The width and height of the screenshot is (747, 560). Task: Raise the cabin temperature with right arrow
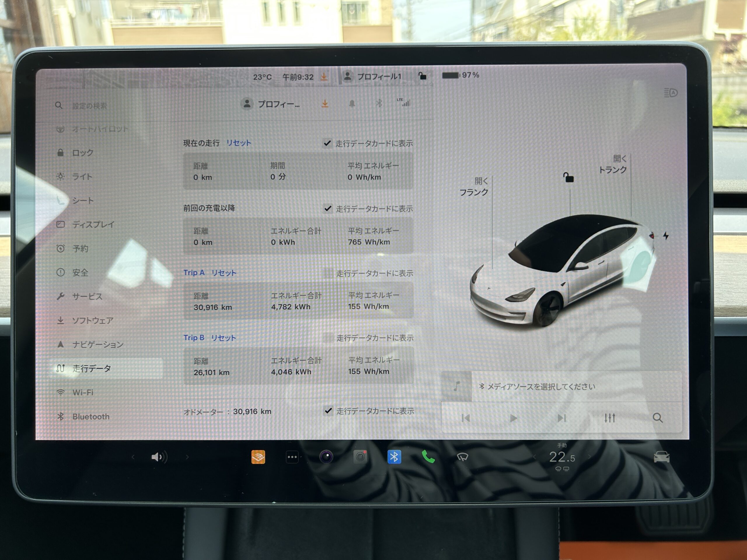(x=590, y=457)
